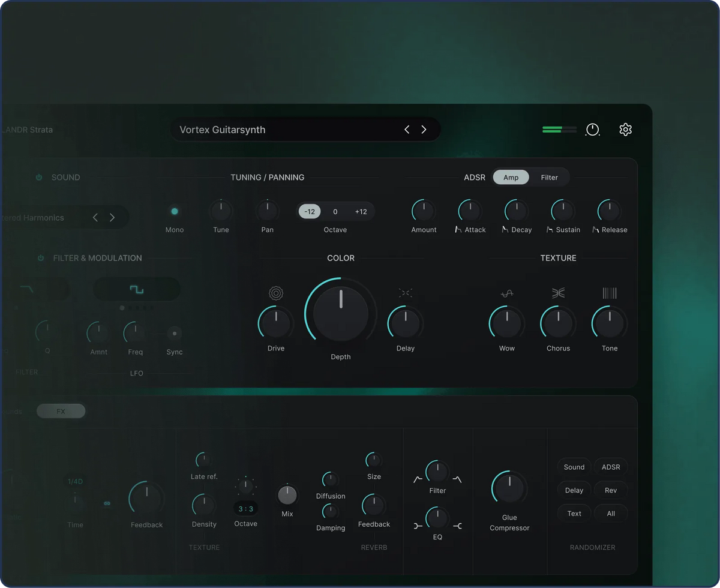Select next sound source arrow

pyautogui.click(x=112, y=218)
